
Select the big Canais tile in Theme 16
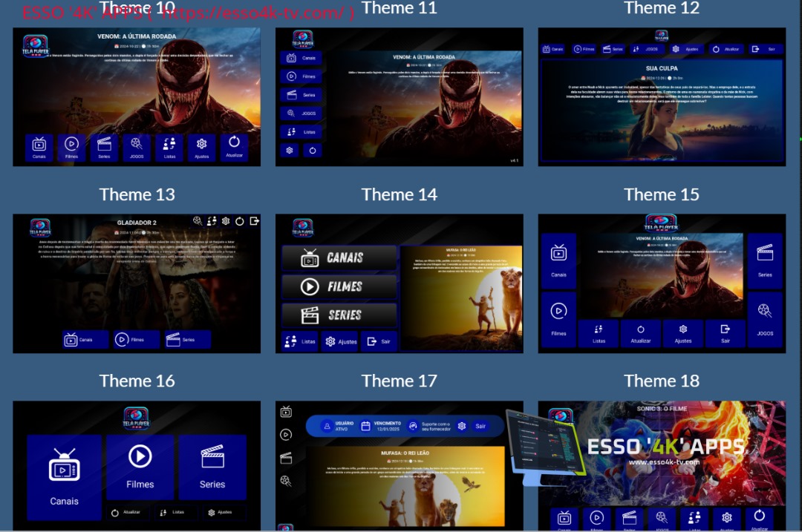tap(64, 477)
